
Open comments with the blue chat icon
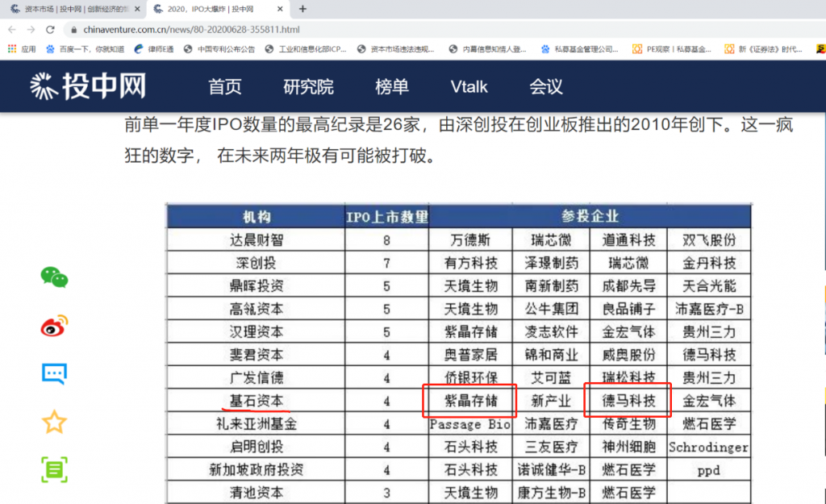(x=54, y=374)
